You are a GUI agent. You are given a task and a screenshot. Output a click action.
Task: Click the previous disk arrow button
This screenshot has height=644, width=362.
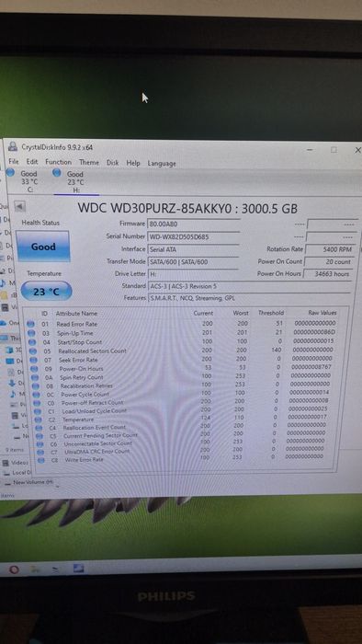pyautogui.click(x=19, y=206)
